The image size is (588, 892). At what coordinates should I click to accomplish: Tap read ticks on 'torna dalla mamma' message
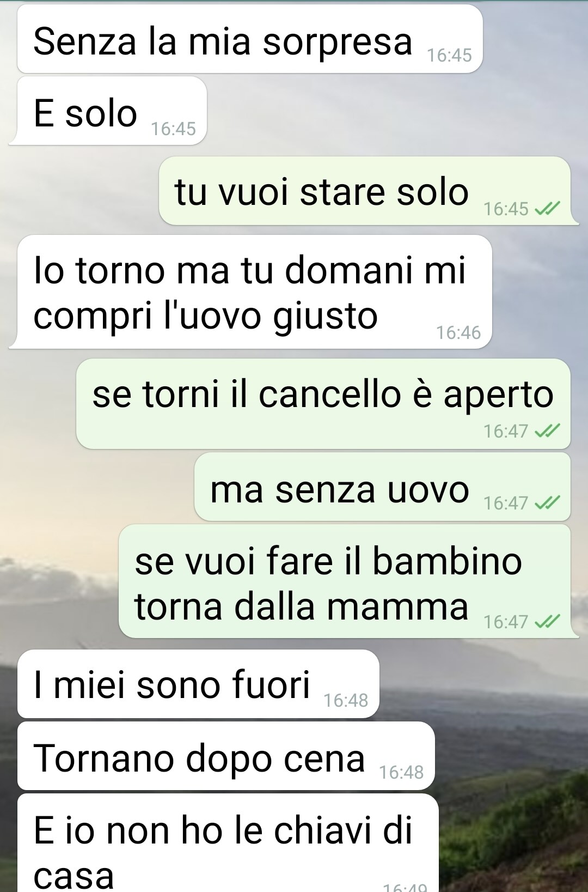(547, 621)
